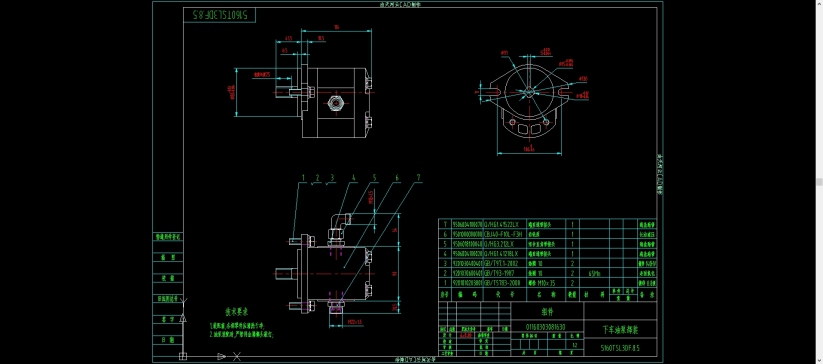Click balloon callout number 6 above assembly view
This screenshot has height=364, width=823.
click(397, 178)
